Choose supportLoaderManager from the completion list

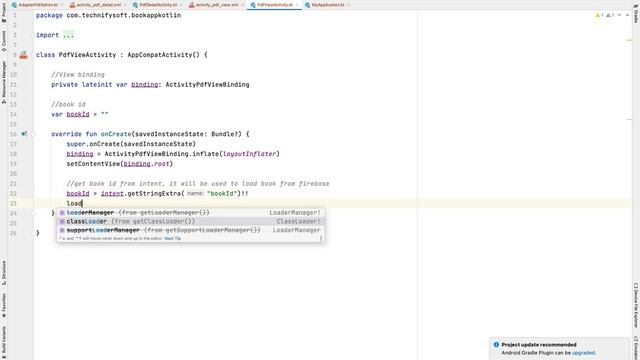point(191,230)
